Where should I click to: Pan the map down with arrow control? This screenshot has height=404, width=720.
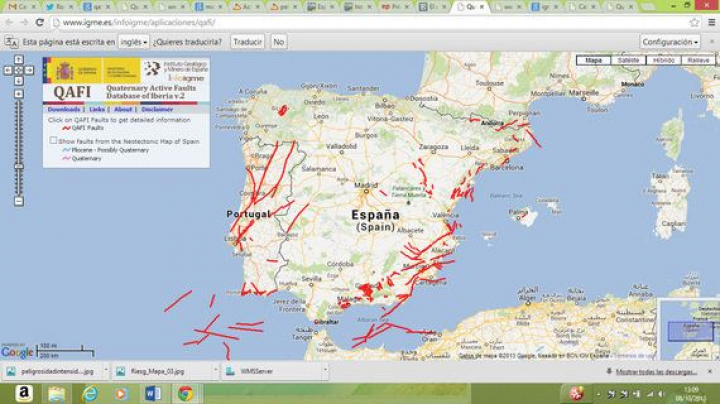(x=18, y=79)
